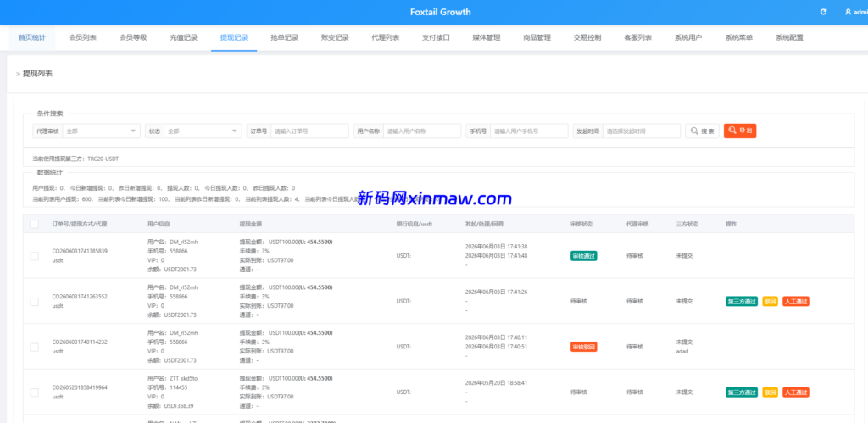Check the row for order CO2606031740114232

(34, 347)
